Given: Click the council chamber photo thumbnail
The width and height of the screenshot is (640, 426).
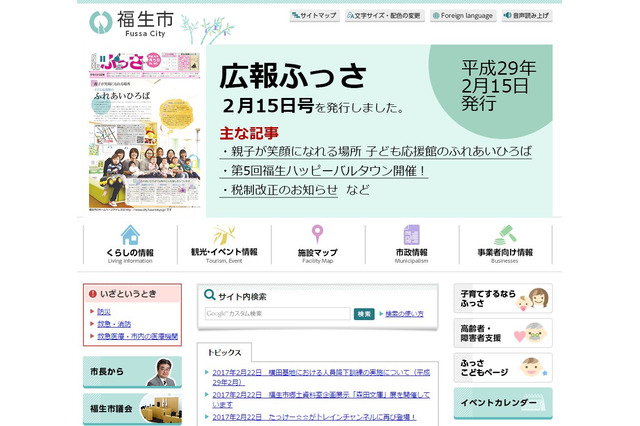Looking at the screenshot, I should (160, 409).
